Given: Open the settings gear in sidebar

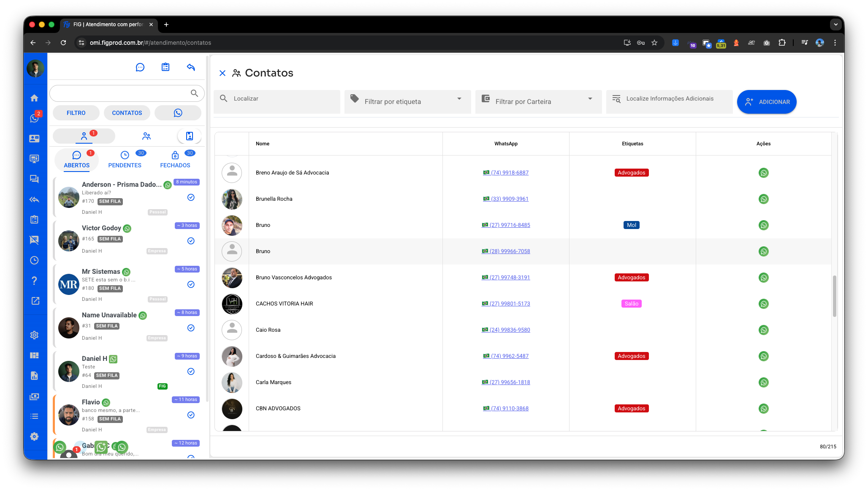Looking at the screenshot, I should pos(35,335).
